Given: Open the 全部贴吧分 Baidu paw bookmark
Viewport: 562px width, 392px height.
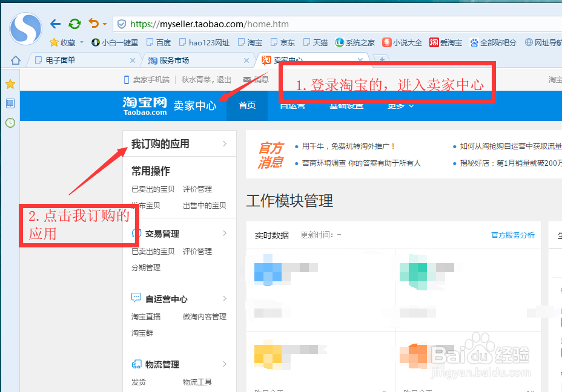Looking at the screenshot, I should pos(493,42).
